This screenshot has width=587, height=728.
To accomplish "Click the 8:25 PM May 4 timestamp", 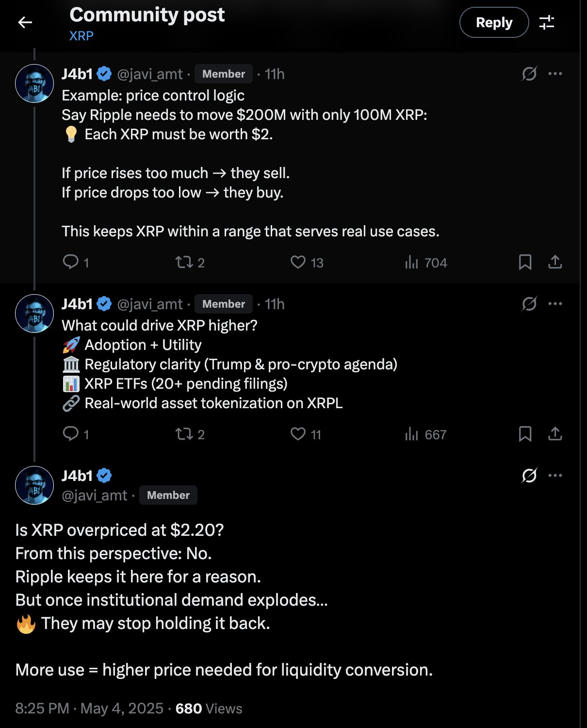I will (x=89, y=709).
